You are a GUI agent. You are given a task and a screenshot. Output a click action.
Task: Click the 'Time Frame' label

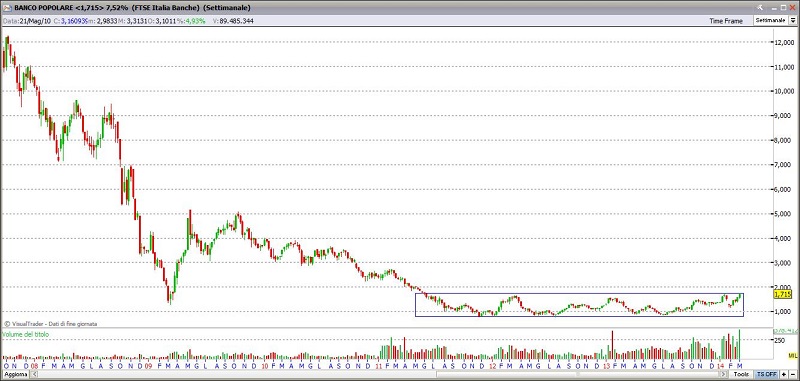726,20
